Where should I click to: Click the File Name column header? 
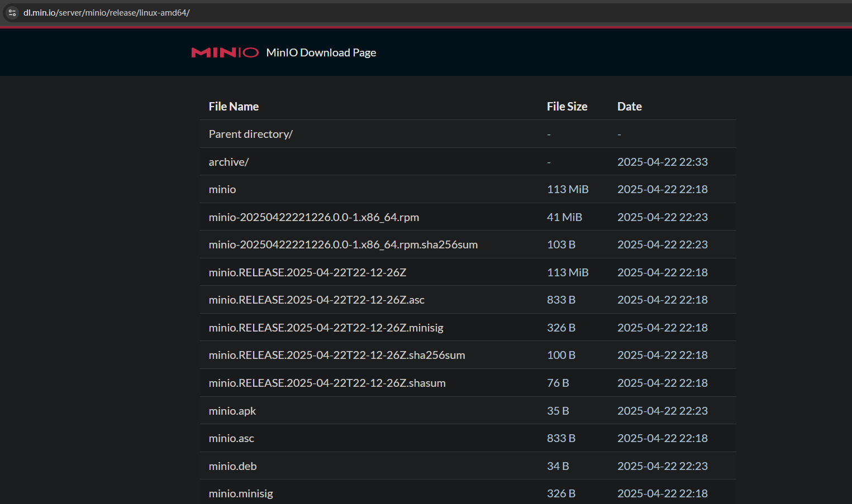click(234, 107)
